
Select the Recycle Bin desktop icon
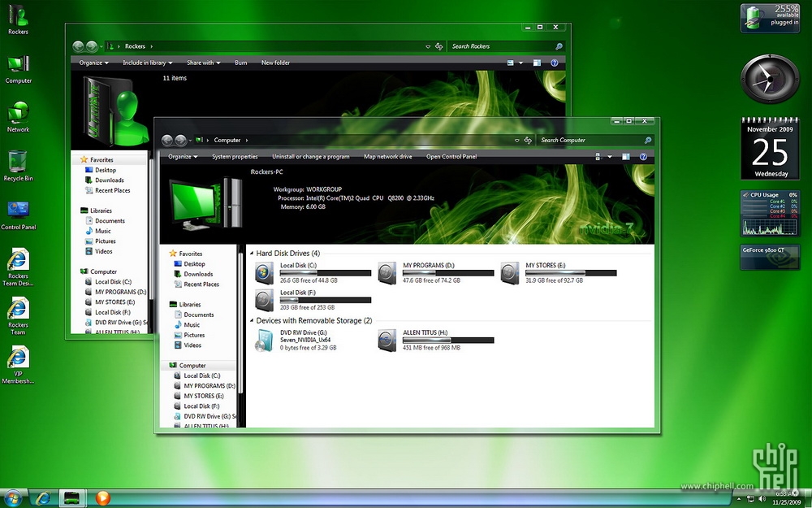[x=18, y=167]
